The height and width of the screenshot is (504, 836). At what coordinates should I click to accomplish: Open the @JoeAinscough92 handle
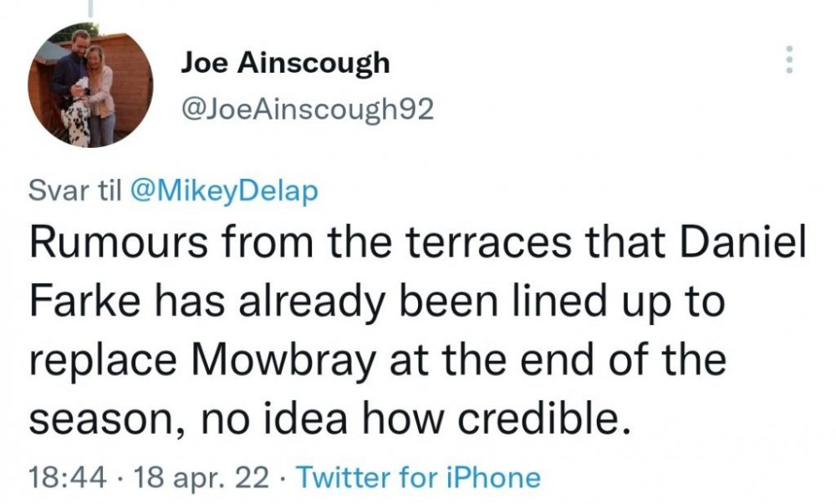coord(307,109)
